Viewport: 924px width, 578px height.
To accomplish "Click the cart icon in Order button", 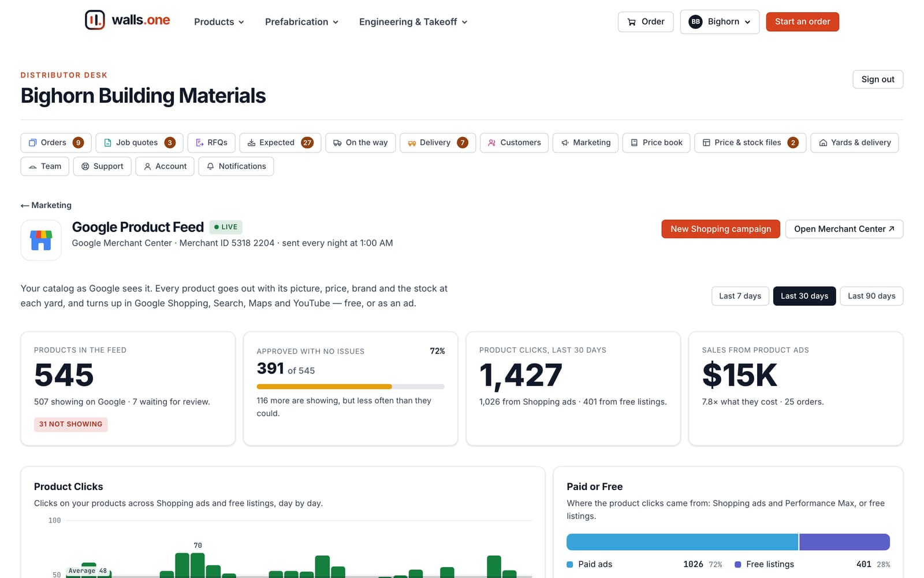I will coord(632,22).
